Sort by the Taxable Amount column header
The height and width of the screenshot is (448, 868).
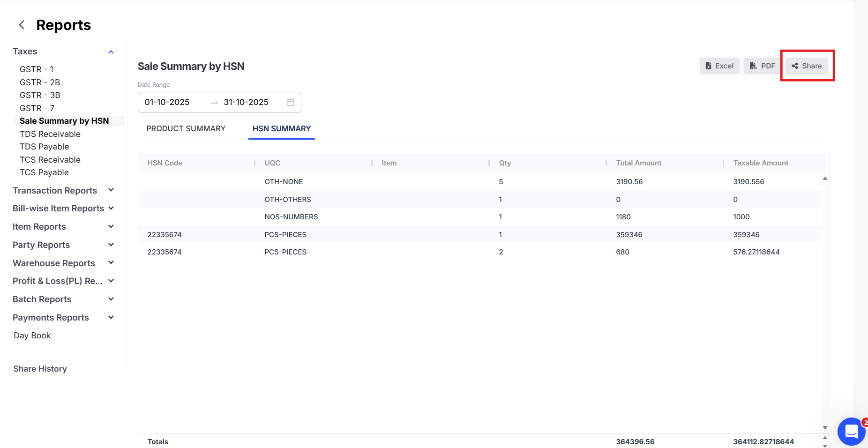coord(761,163)
